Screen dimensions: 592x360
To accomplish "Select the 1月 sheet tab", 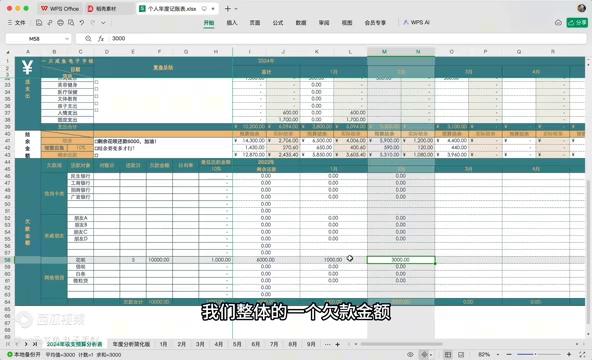I will pyautogui.click(x=163, y=344).
